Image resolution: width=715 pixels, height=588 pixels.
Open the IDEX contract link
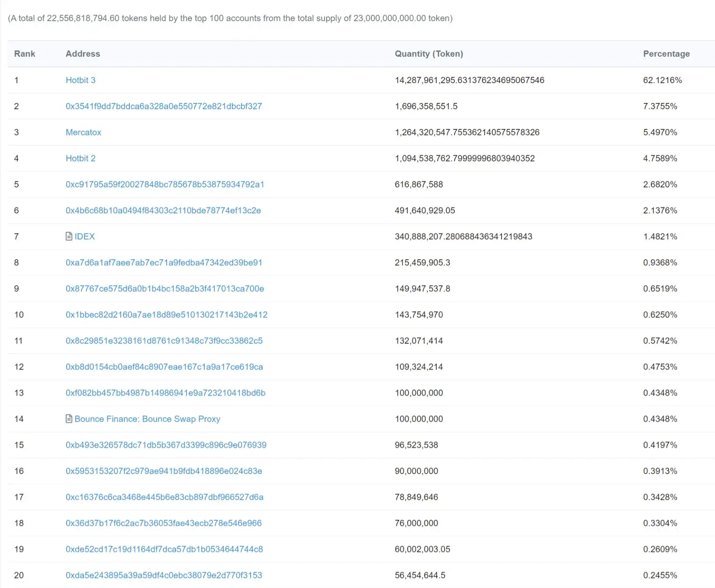[x=85, y=237]
